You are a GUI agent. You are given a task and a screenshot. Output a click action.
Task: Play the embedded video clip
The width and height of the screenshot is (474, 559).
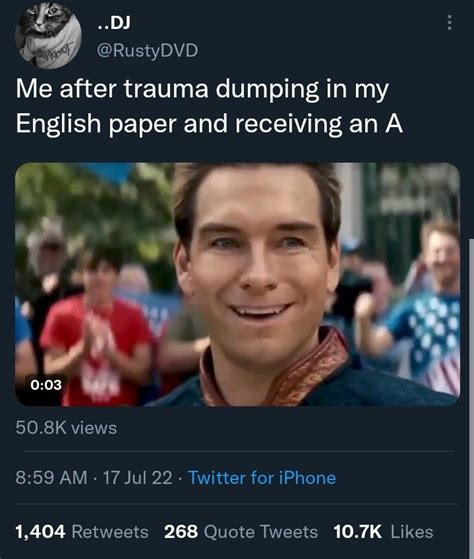click(237, 284)
